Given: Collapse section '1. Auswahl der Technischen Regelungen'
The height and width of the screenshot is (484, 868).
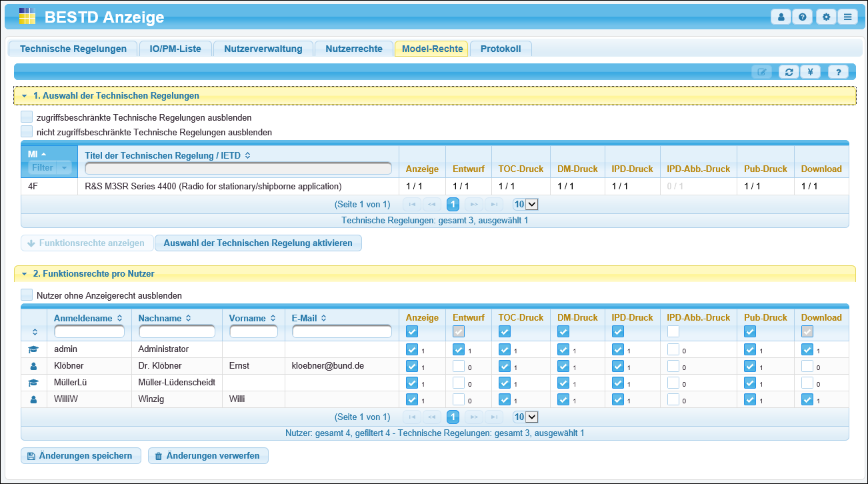Looking at the screenshot, I should 434,96.
